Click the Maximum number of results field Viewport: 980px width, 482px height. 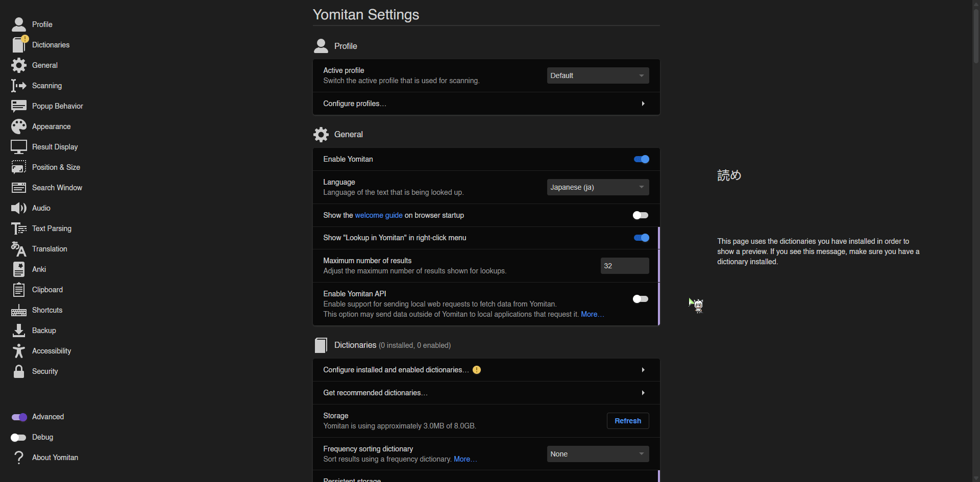tap(625, 266)
